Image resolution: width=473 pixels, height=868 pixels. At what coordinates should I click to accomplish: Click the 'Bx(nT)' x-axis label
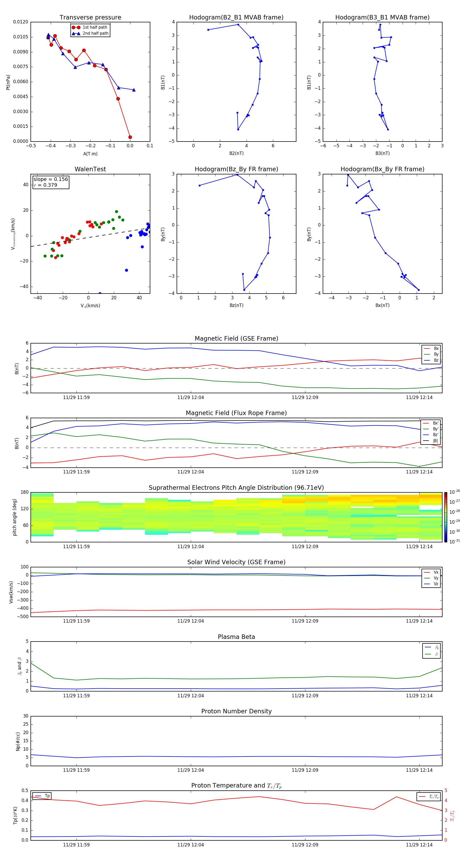382,305
